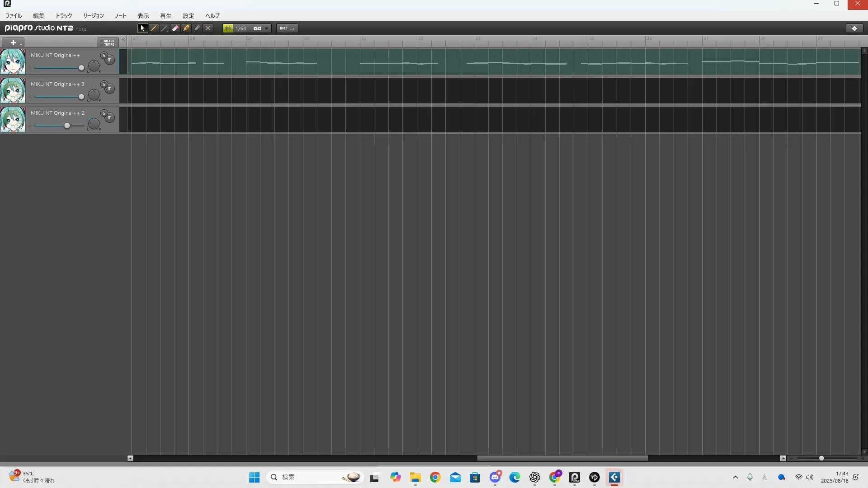
Task: Click volume slider of MIKU NT Original++ 2
Action: pyautogui.click(x=67, y=126)
